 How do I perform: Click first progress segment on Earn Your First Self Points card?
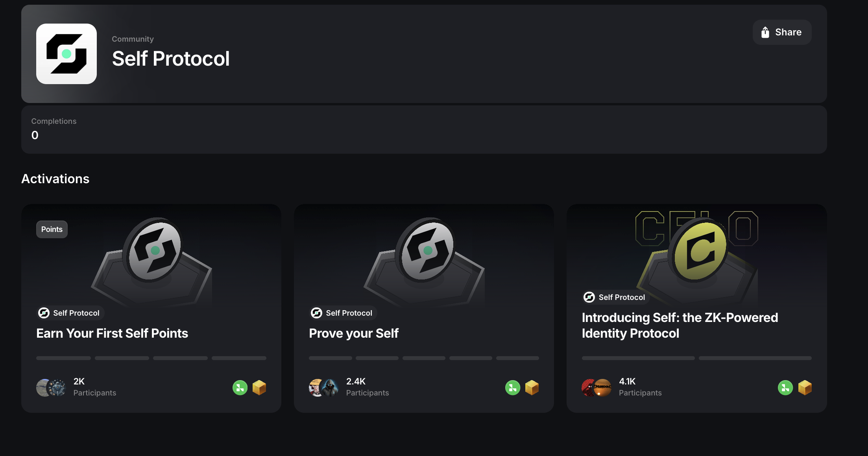(x=63, y=358)
